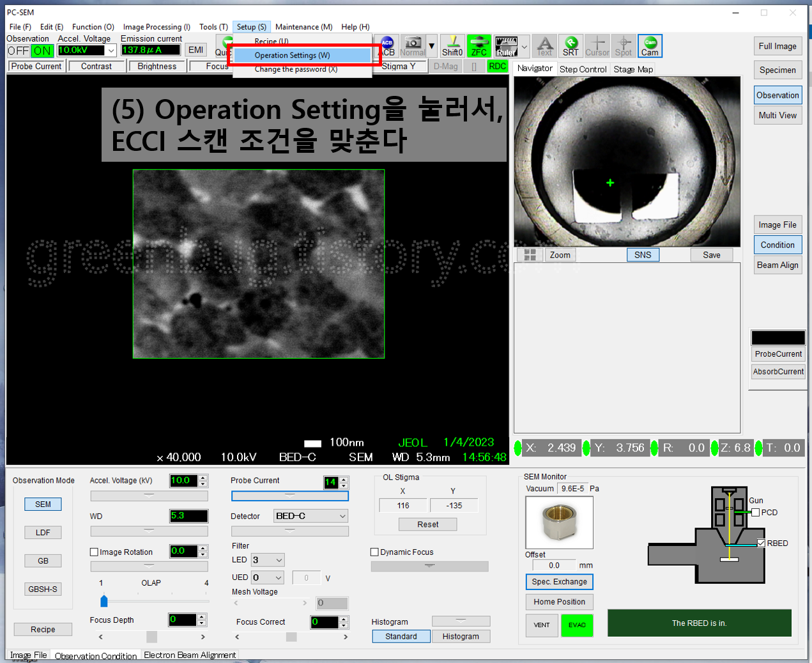812x663 pixels.
Task: Click the Reset button under OL Stigma
Action: pyautogui.click(x=428, y=524)
